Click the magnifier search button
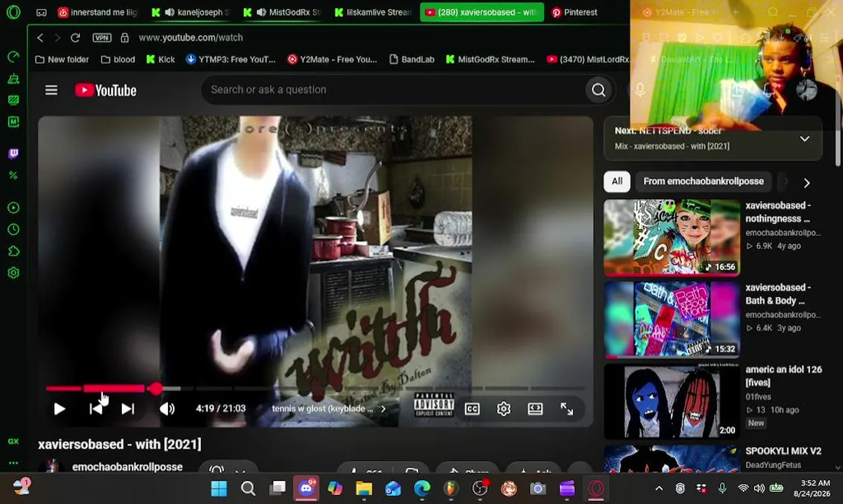843x504 pixels. pyautogui.click(x=598, y=90)
